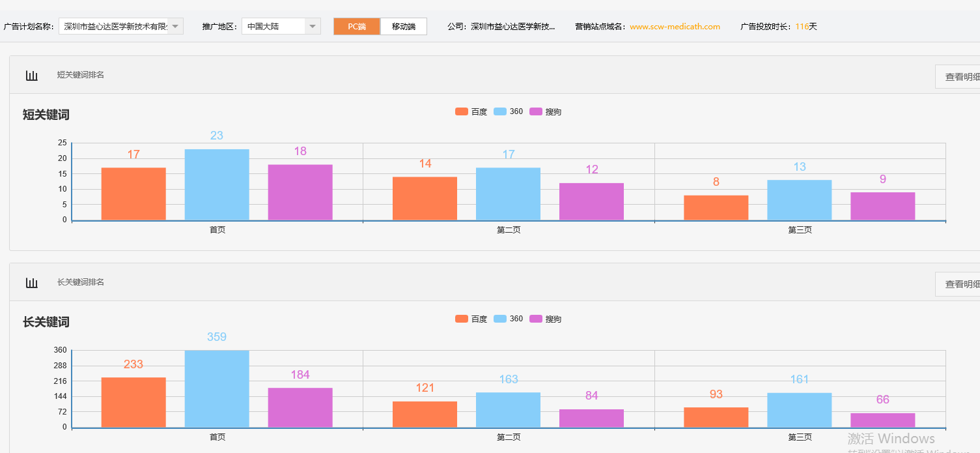Click the bar chart icon beside 长关键词排名
This screenshot has height=453, width=980.
(x=31, y=283)
